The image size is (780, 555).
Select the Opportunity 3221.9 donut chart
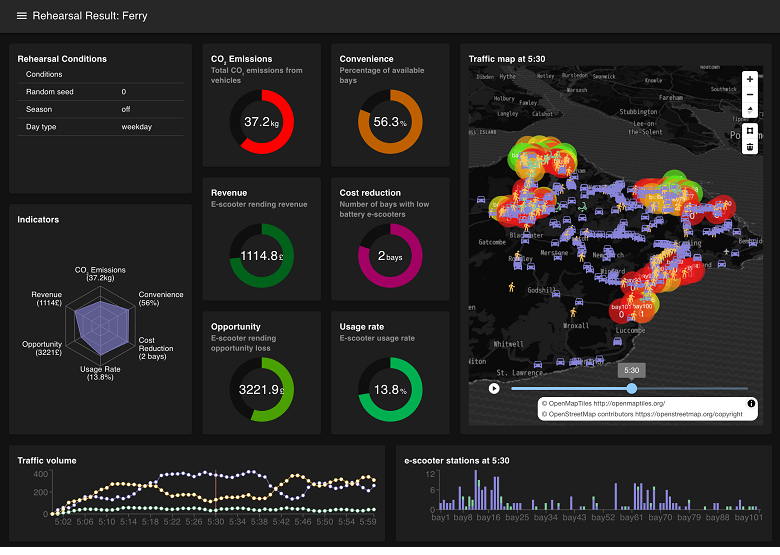pyautogui.click(x=261, y=389)
